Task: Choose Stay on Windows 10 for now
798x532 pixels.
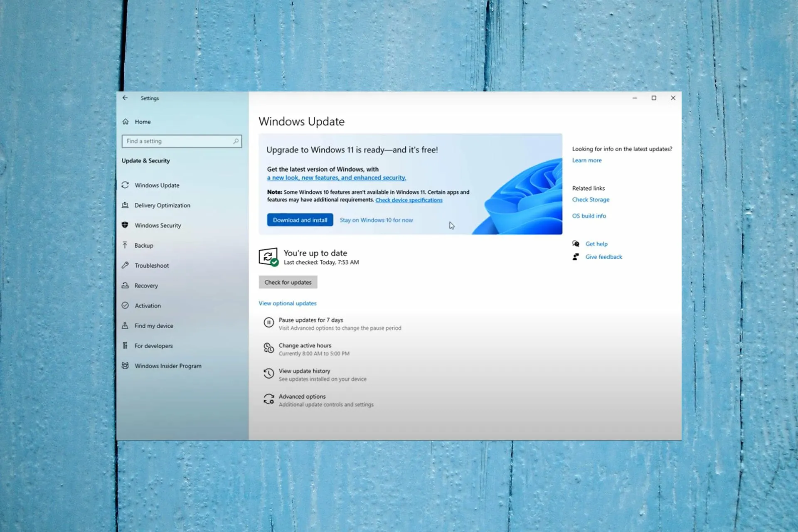Action: coord(376,220)
